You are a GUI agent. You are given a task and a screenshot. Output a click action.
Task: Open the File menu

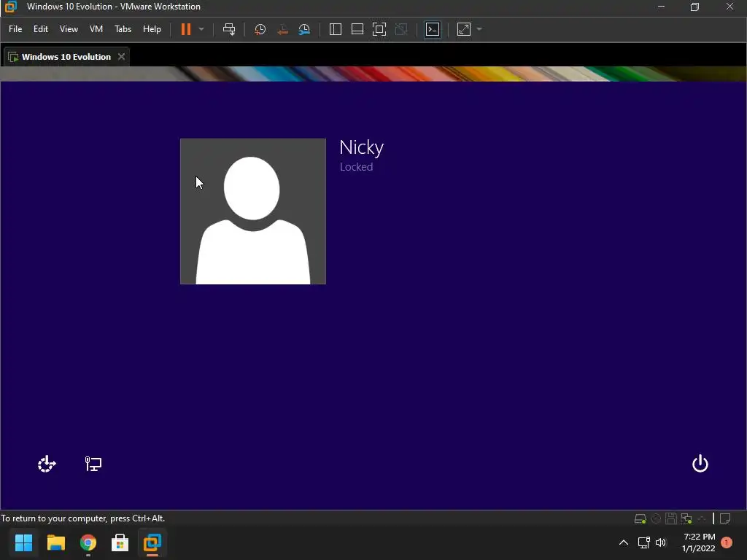pyautogui.click(x=15, y=29)
